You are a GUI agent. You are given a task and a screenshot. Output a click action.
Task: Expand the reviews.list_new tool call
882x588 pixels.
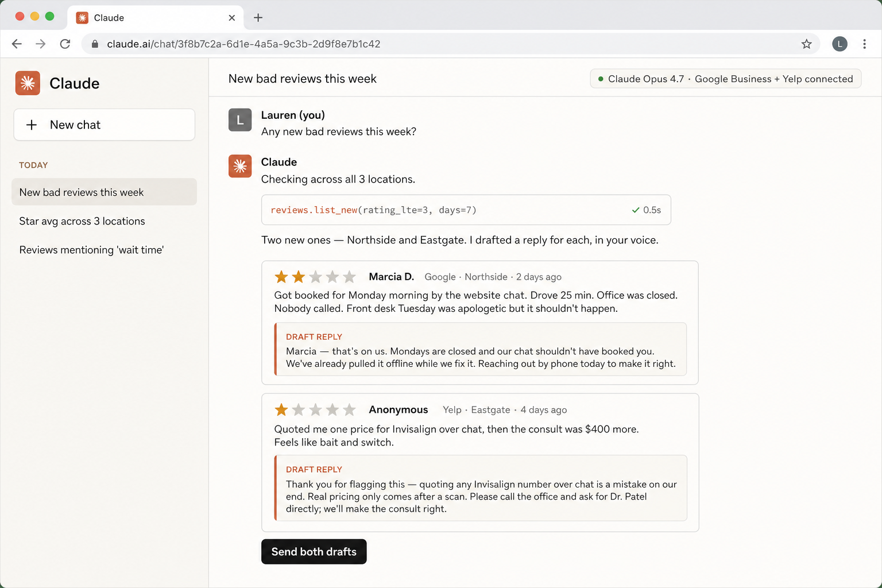[466, 210]
